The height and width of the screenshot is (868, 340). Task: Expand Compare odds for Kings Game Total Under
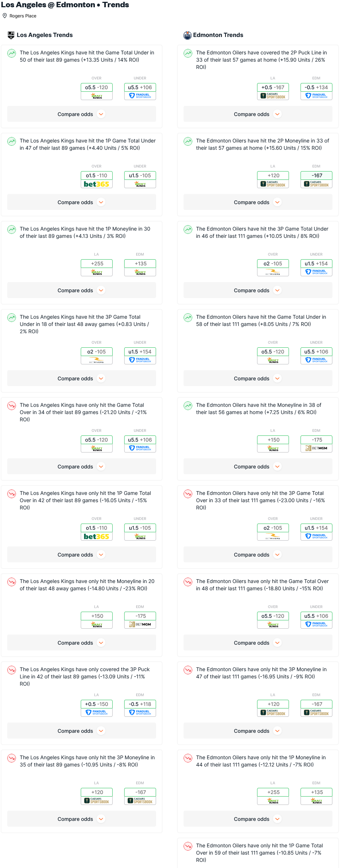[82, 114]
